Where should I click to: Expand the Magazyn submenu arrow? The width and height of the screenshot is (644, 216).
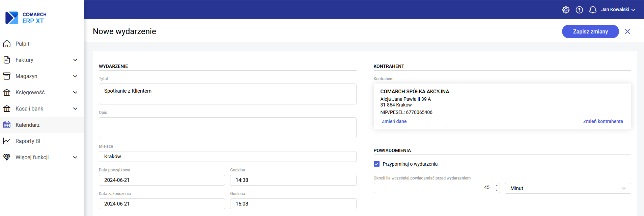(x=75, y=76)
